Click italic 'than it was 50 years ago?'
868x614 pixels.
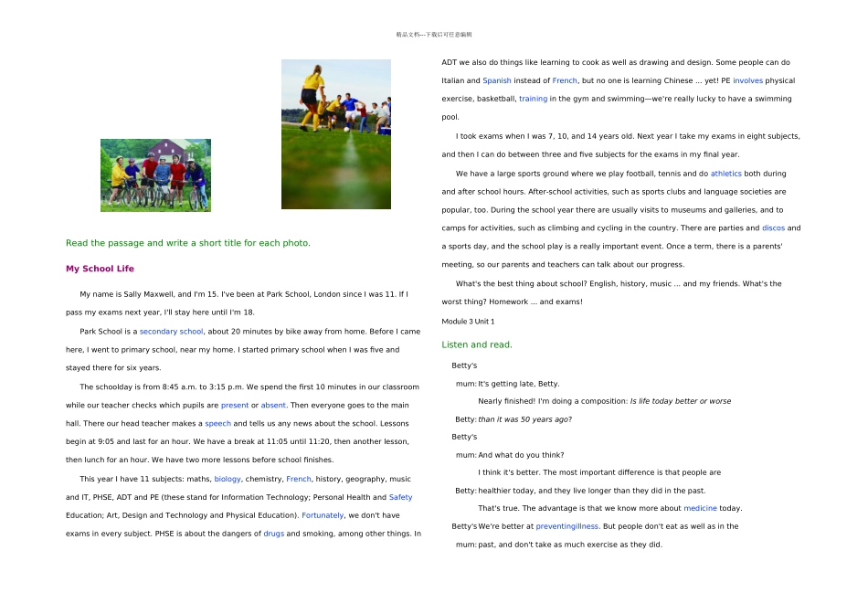pos(524,419)
